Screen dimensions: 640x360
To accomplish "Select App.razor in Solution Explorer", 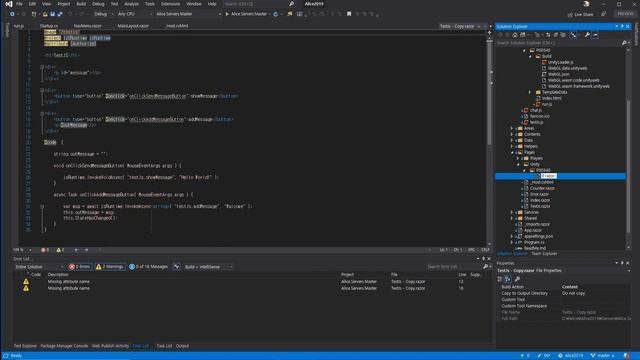I will tap(533, 230).
